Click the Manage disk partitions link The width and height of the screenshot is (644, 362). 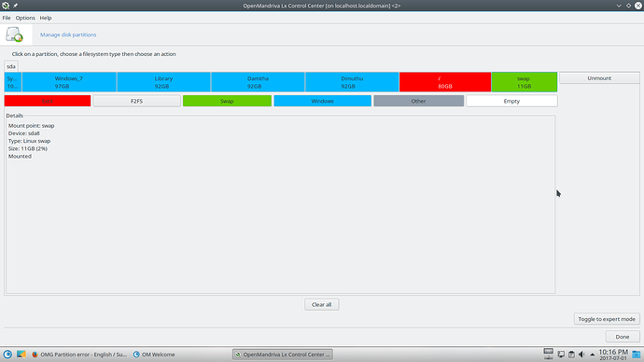(68, 35)
